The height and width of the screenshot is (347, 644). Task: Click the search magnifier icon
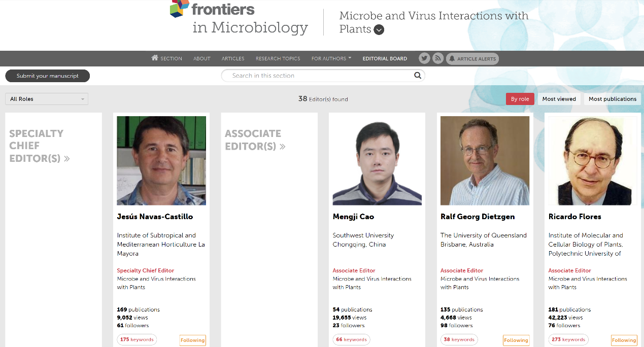pyautogui.click(x=418, y=76)
